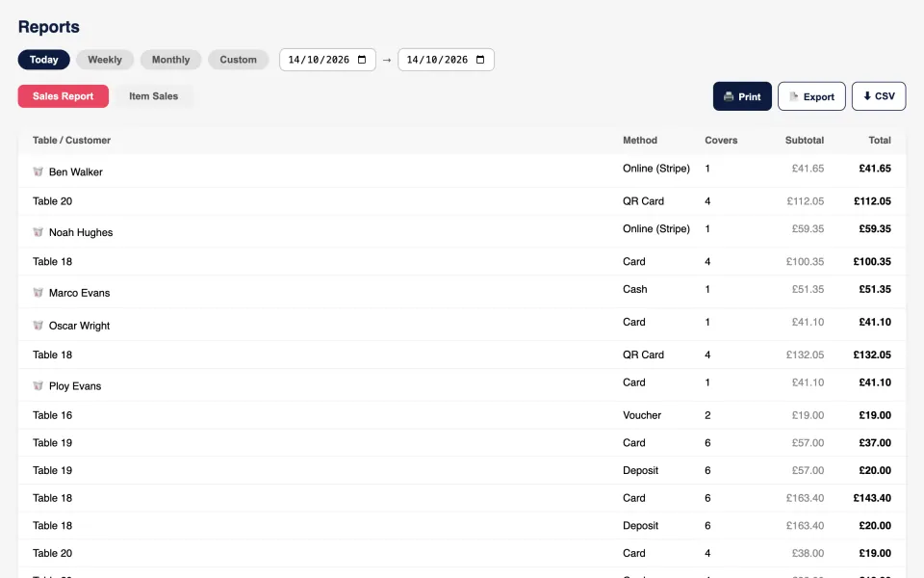
Task: Click the £41.65 total amount
Action: tap(875, 168)
